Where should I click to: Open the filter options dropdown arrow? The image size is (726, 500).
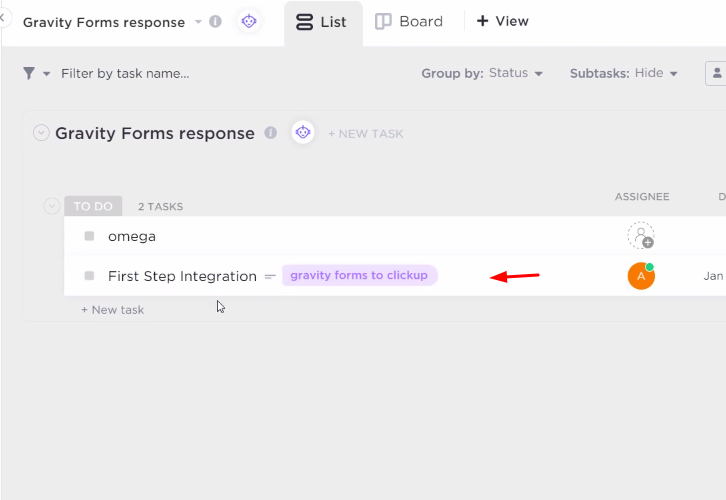click(46, 74)
